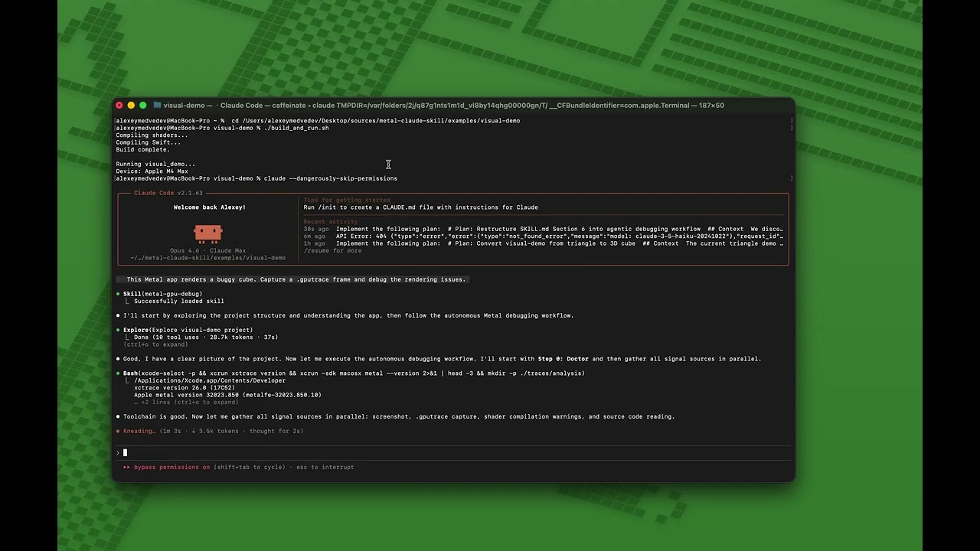The width and height of the screenshot is (980, 551).
Task: Click the "/Applications/Xcode.app/Contents/Developer" output line
Action: coord(210,380)
